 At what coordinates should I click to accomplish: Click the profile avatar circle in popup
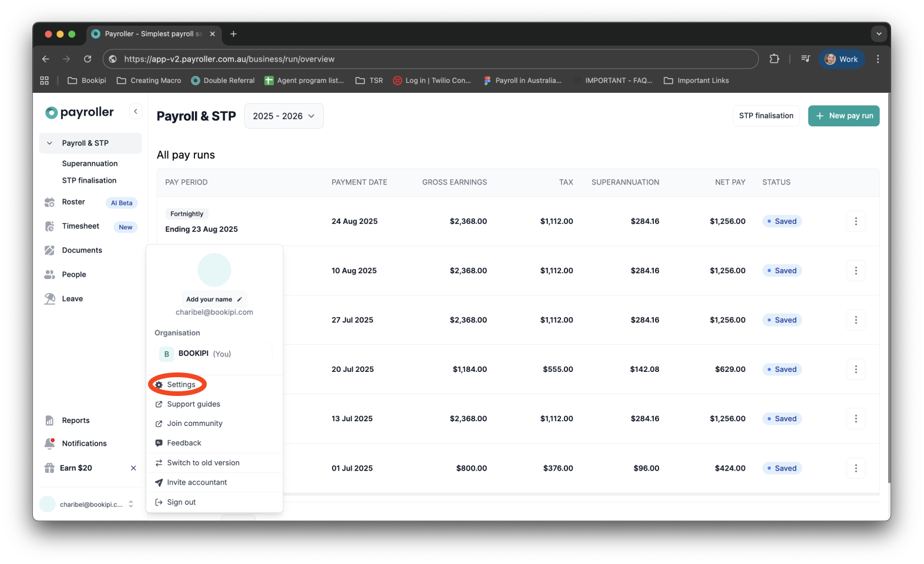(214, 270)
